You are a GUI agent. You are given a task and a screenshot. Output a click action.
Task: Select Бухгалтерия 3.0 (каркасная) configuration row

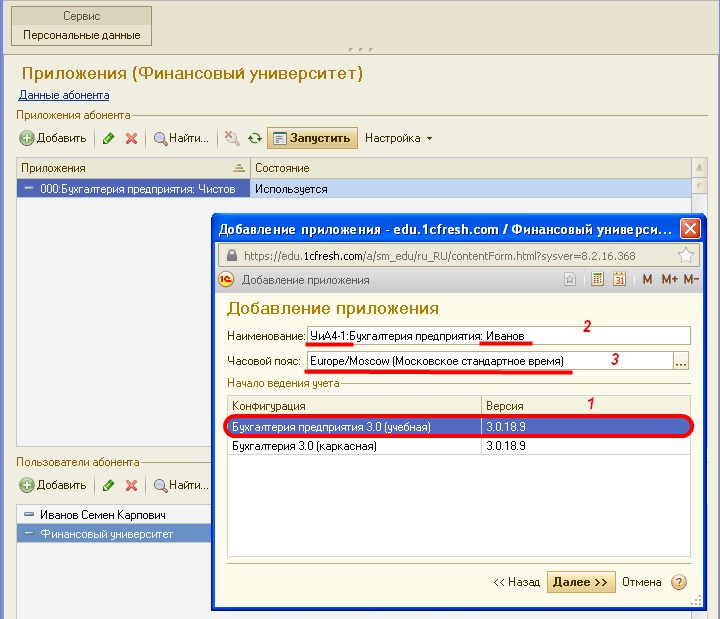(304, 446)
